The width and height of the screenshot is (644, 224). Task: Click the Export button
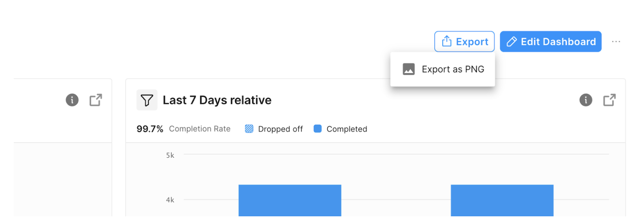(x=464, y=42)
